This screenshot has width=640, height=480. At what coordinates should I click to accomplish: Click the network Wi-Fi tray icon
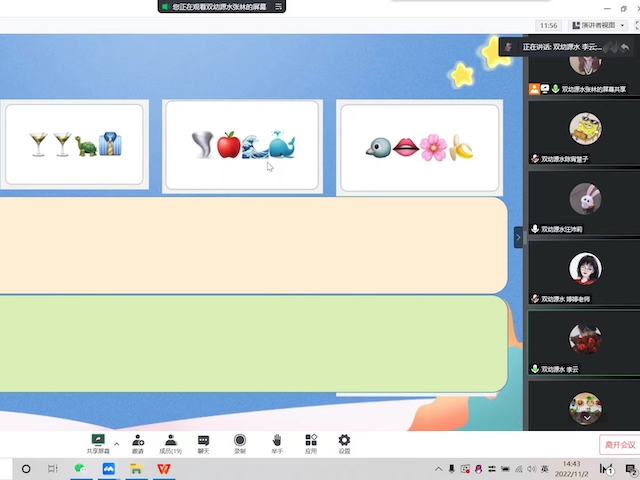pyautogui.click(x=518, y=469)
